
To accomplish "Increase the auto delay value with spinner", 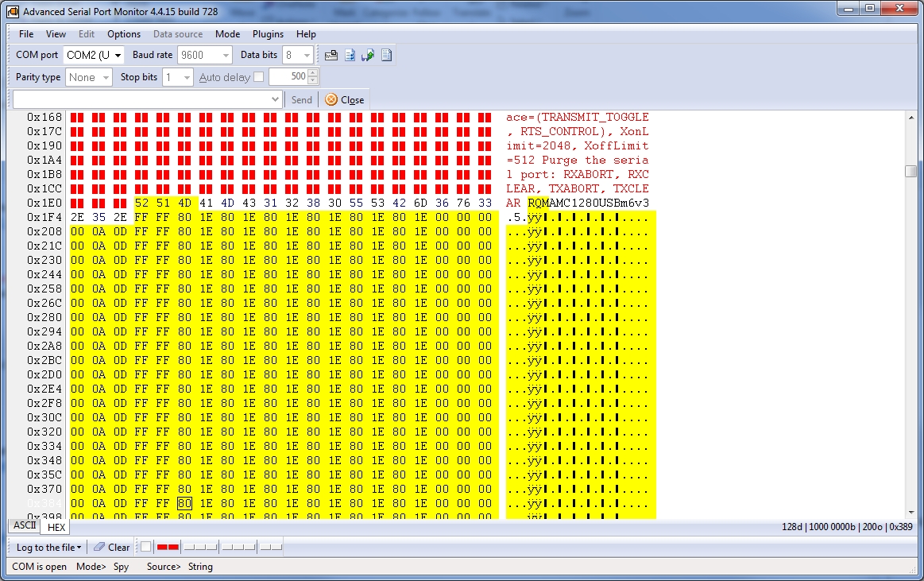I will coord(313,73).
